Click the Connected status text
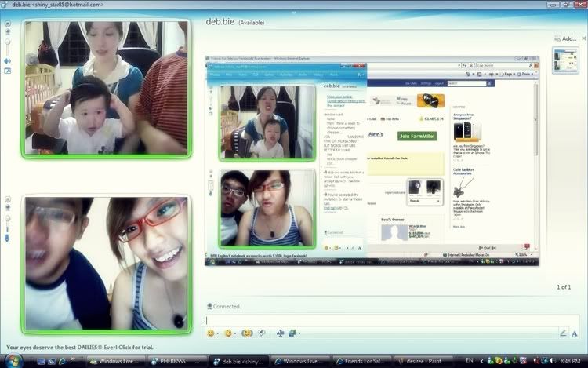 [227, 307]
